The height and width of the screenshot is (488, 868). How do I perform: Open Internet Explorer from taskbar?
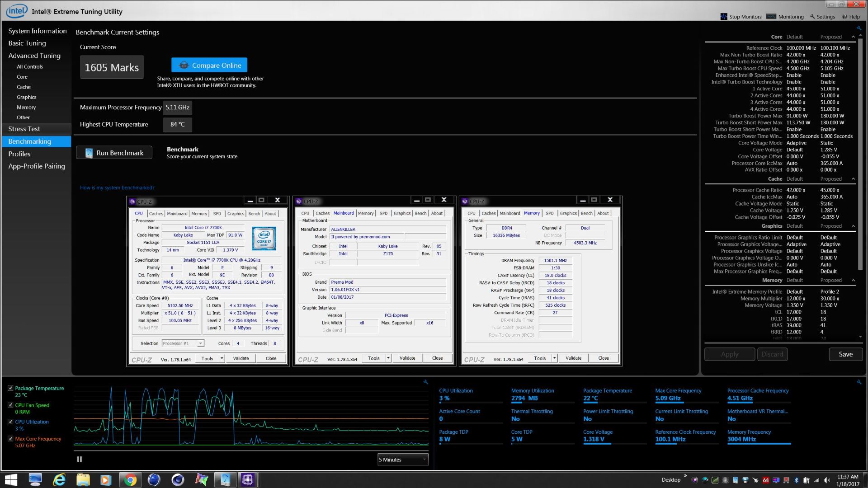[59, 480]
